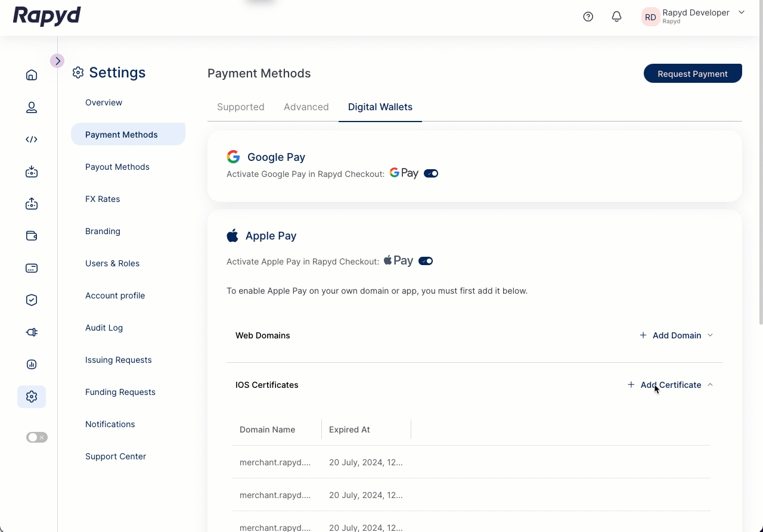Screen dimensions: 763x532
Task: Click the Expired At column header
Action: click(x=349, y=430)
